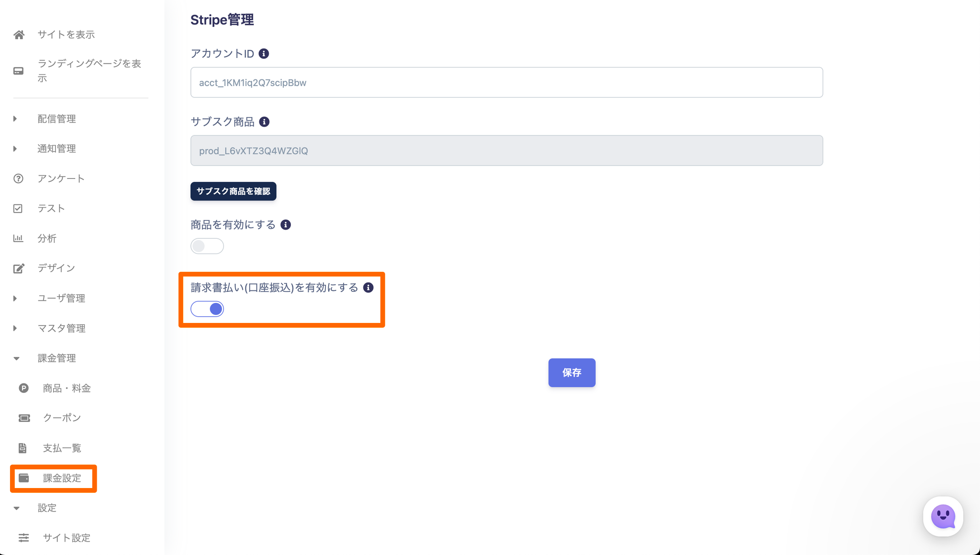Screen dimensions: 980x555
Task: Click the info icon beside 商品を有効にする
Action: [x=286, y=225]
